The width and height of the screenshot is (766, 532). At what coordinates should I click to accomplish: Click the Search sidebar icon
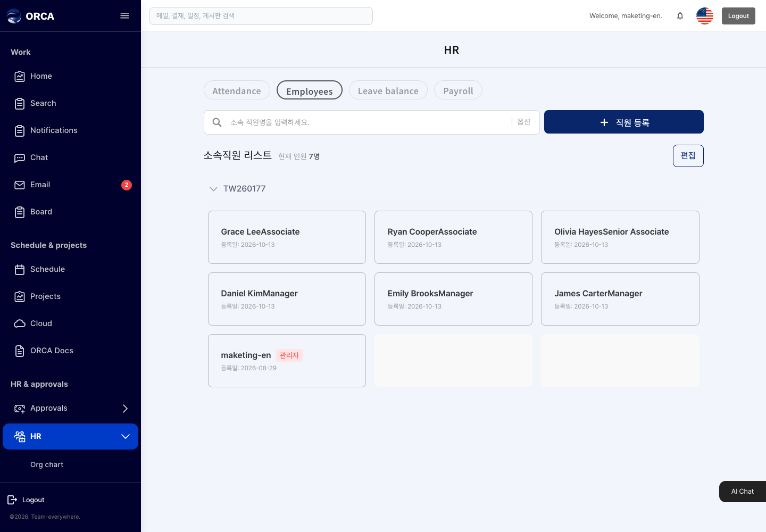pos(20,103)
